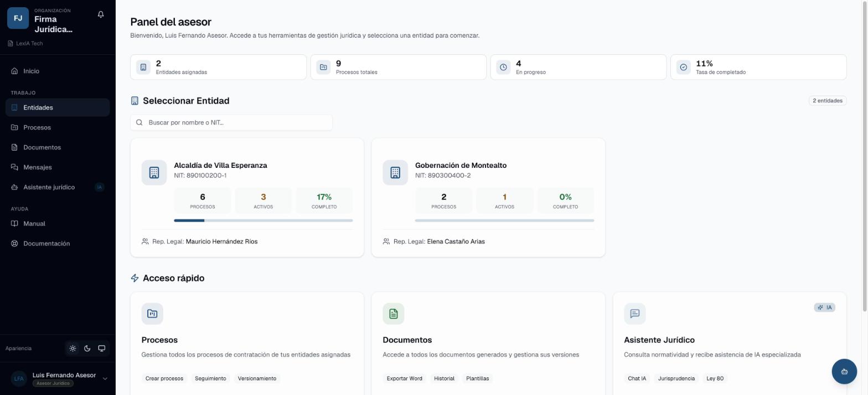
Task: Click the Asistente jurídico robot icon
Action: coord(14,187)
